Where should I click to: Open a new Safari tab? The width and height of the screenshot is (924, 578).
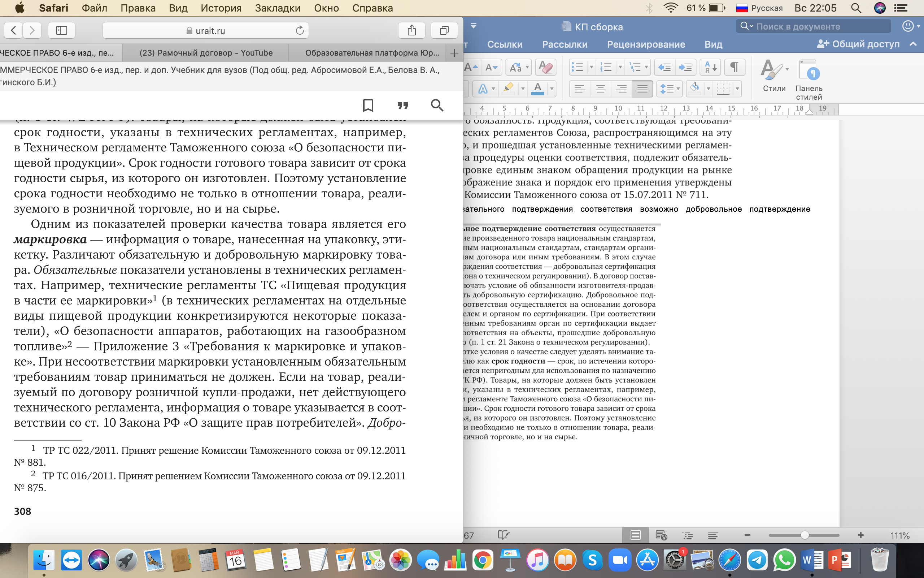point(454,53)
